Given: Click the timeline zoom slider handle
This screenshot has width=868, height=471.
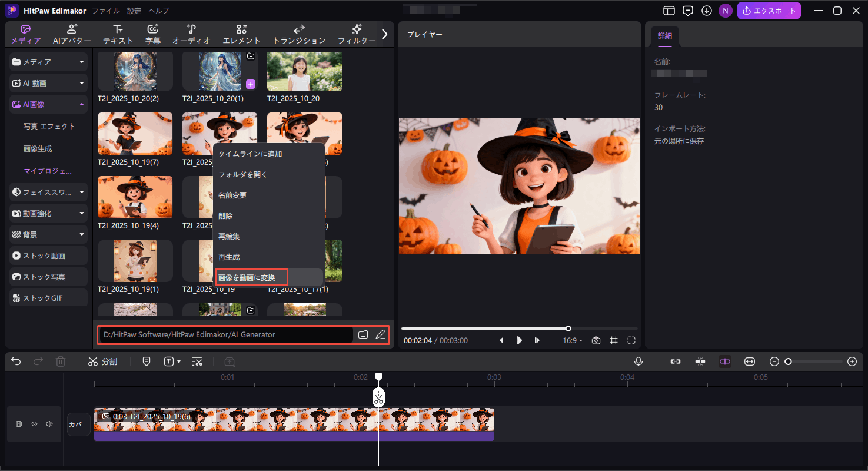Looking at the screenshot, I should point(788,361).
